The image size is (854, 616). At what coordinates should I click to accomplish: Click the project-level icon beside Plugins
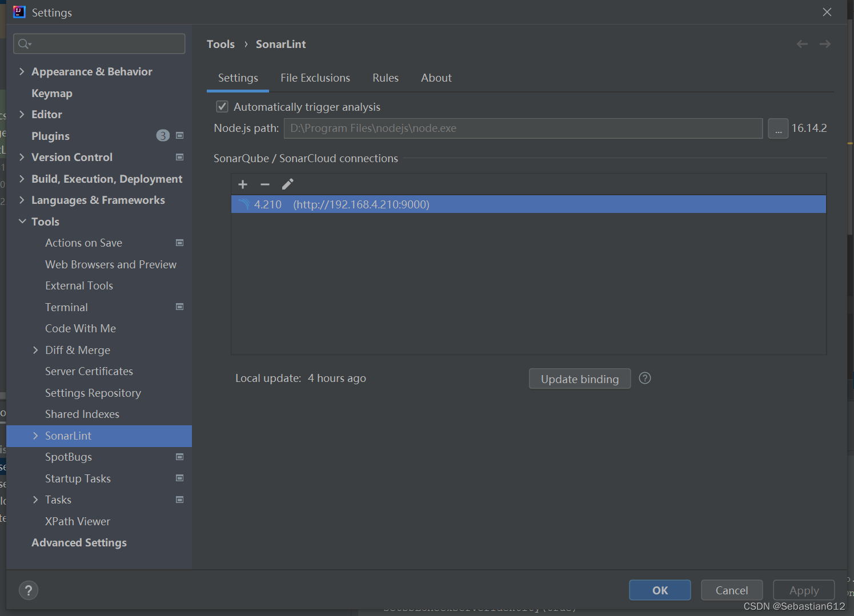click(180, 136)
